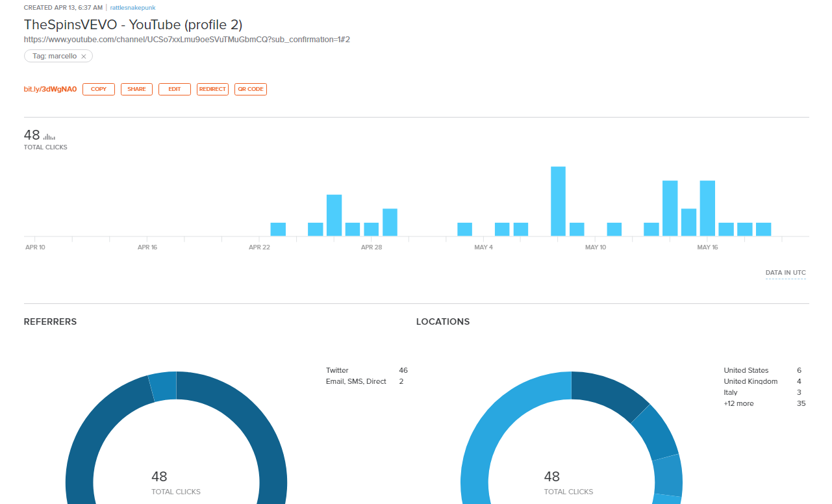Click the MAY 10 axis label

(x=596, y=247)
